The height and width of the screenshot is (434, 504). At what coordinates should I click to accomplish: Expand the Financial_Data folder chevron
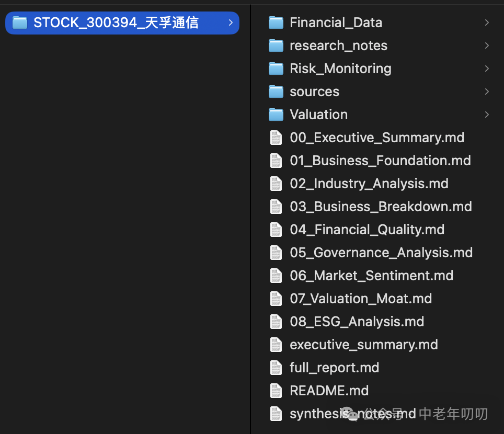pyautogui.click(x=487, y=22)
